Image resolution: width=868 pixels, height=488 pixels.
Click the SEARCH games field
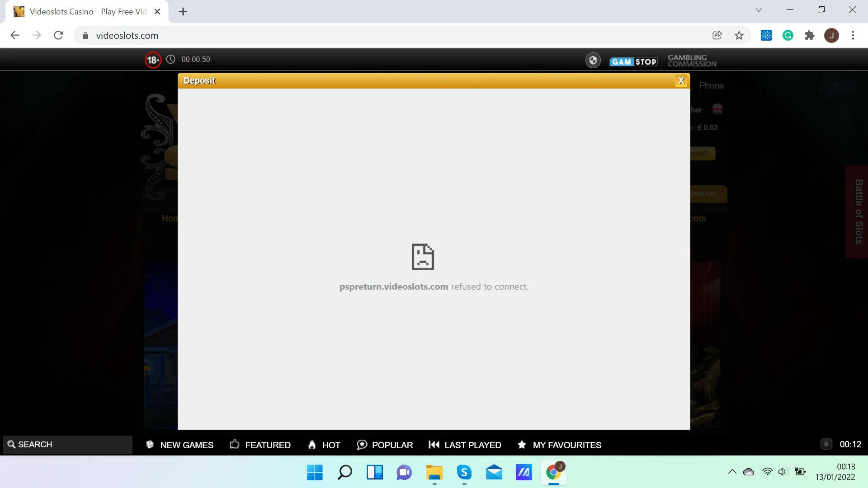[x=68, y=445]
